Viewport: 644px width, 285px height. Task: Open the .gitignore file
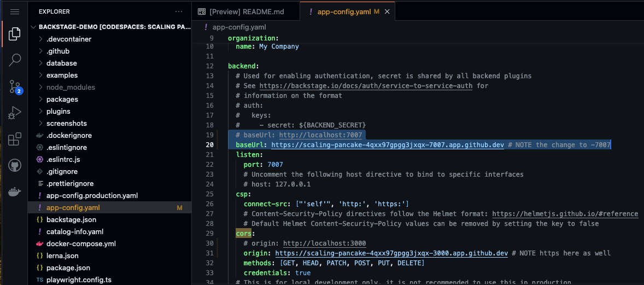(x=110, y=172)
